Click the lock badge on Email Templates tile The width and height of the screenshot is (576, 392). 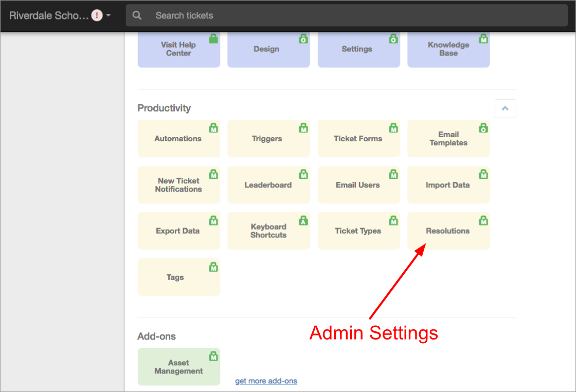pyautogui.click(x=483, y=128)
